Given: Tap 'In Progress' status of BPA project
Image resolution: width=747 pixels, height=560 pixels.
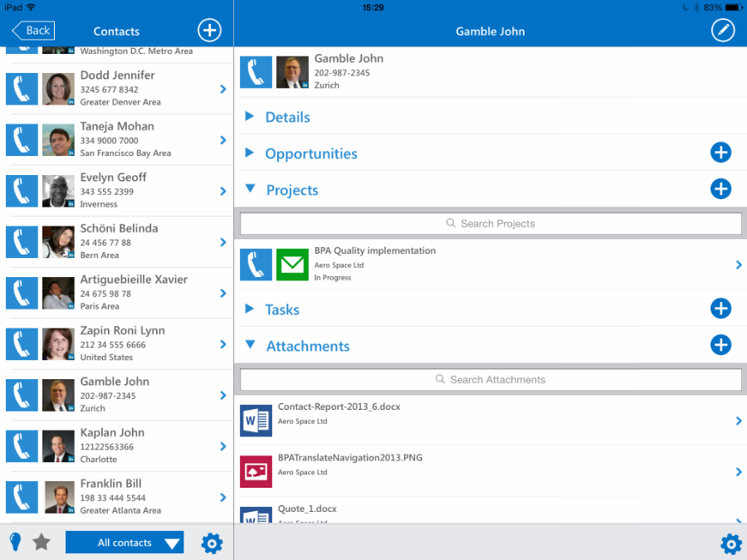Looking at the screenshot, I should click(333, 278).
